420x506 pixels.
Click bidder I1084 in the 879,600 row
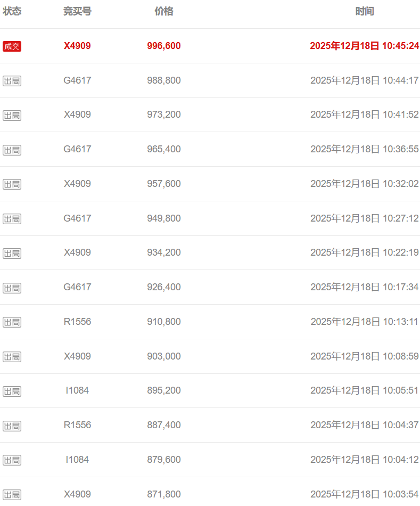point(77,460)
